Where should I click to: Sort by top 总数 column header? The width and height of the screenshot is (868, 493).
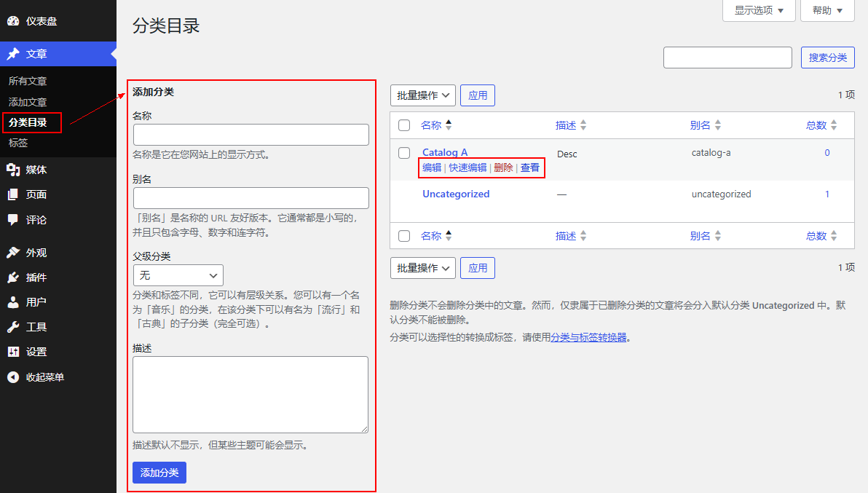(816, 125)
